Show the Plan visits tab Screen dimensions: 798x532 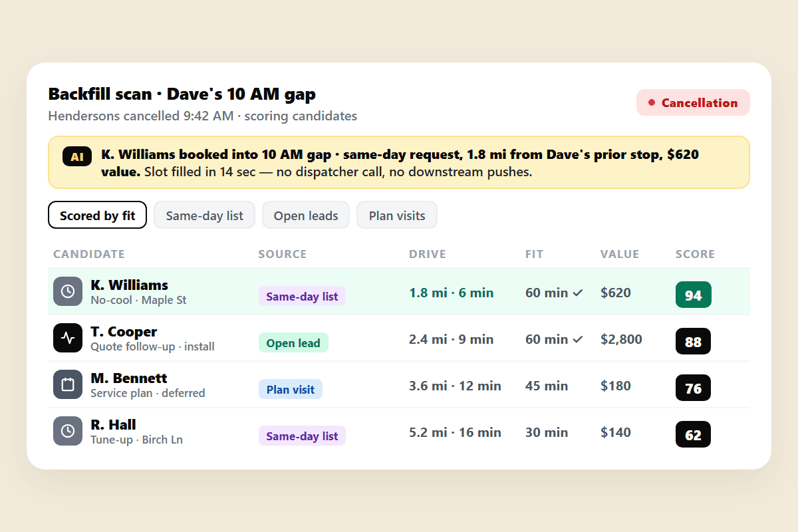(397, 215)
